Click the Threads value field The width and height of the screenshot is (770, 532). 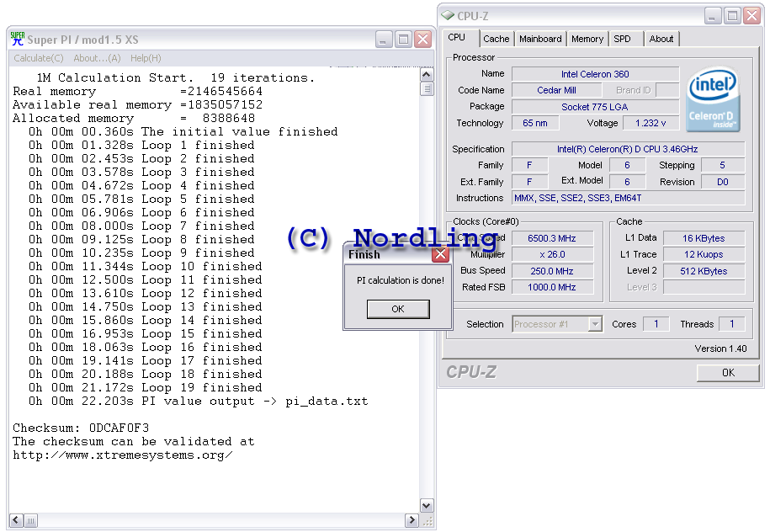[x=731, y=324]
